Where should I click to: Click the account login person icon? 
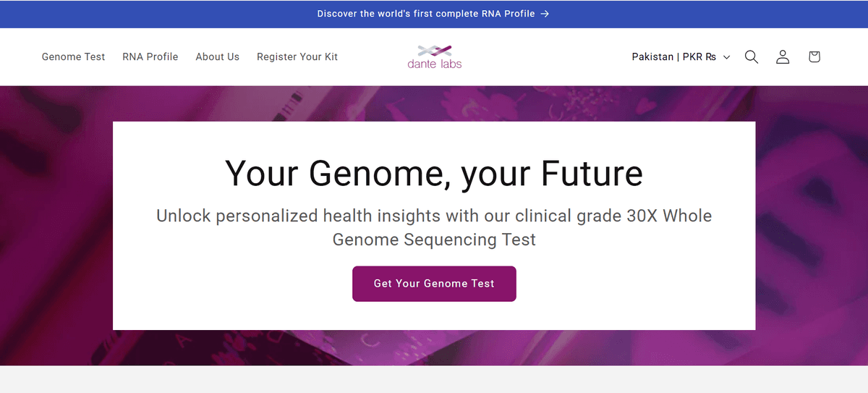point(783,56)
